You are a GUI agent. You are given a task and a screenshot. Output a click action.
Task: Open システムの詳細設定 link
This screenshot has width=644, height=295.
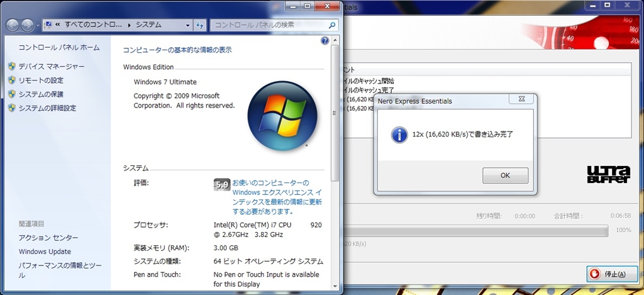(x=47, y=108)
